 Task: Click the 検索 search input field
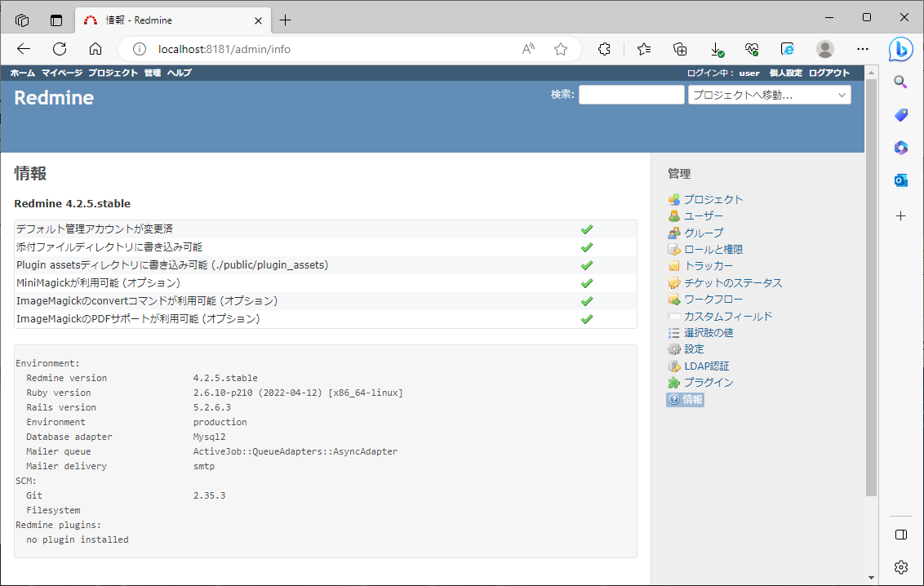point(631,95)
